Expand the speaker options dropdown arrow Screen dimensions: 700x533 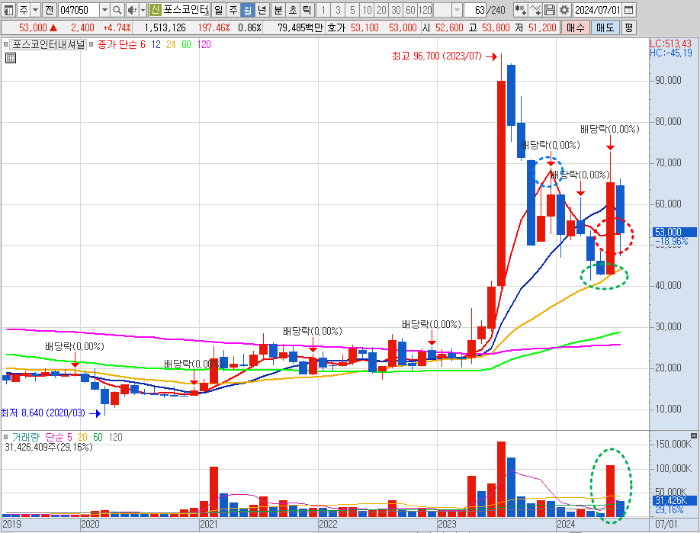point(143,9)
